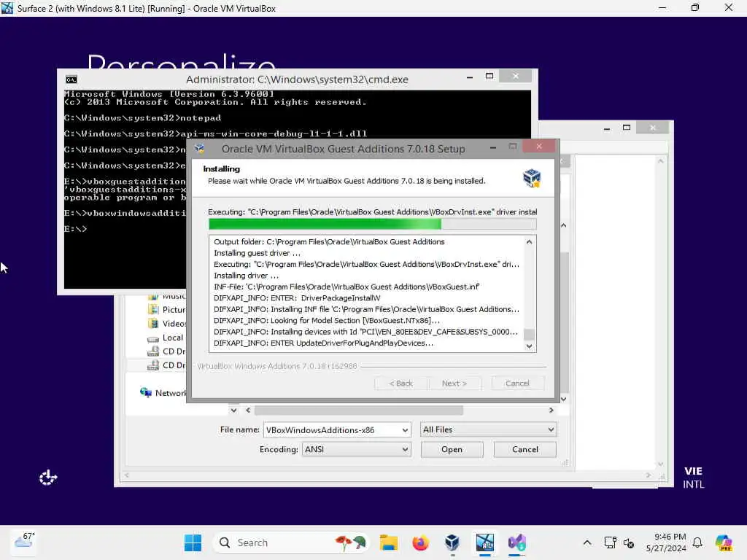Screen dimensions: 747x560
Task: Select the Pictures folder in navigation pane
Action: tap(167, 309)
